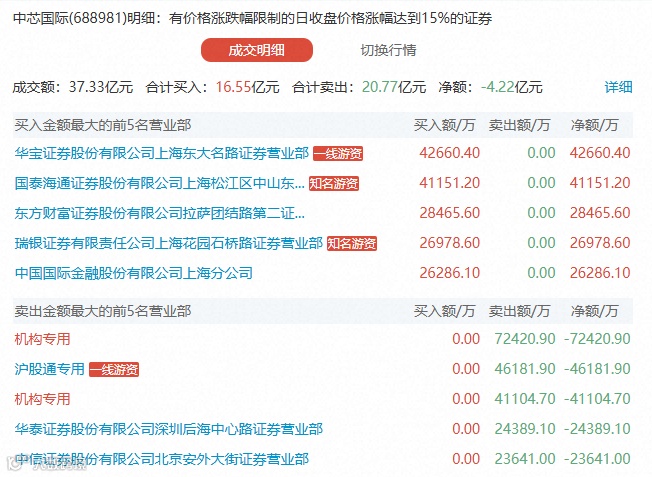Open 瑞银证券上海花园石桥路证券营业部 link
The height and width of the screenshot is (477, 652).
click(x=169, y=243)
